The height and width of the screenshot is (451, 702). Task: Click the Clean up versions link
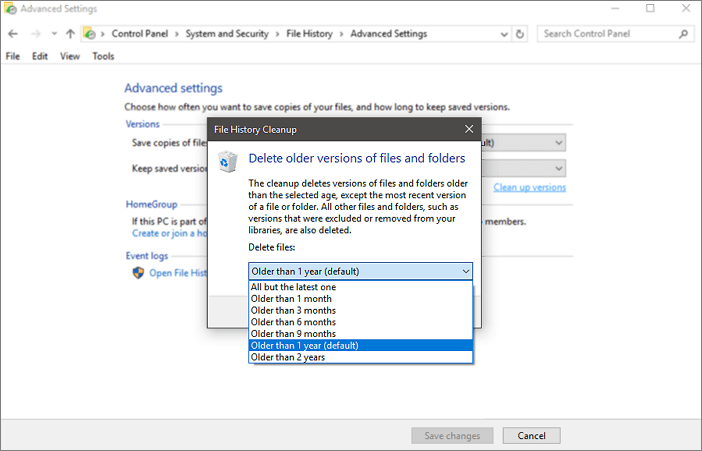tap(529, 188)
